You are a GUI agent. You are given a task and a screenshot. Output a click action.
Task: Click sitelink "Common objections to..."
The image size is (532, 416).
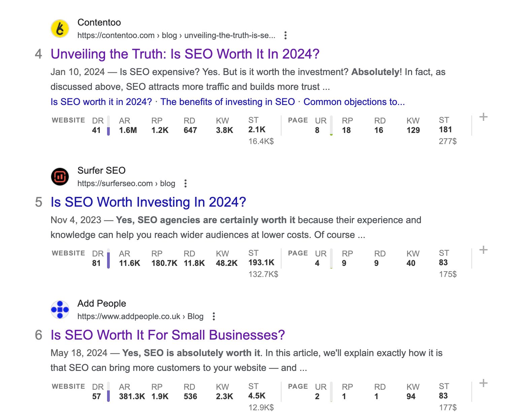click(355, 102)
